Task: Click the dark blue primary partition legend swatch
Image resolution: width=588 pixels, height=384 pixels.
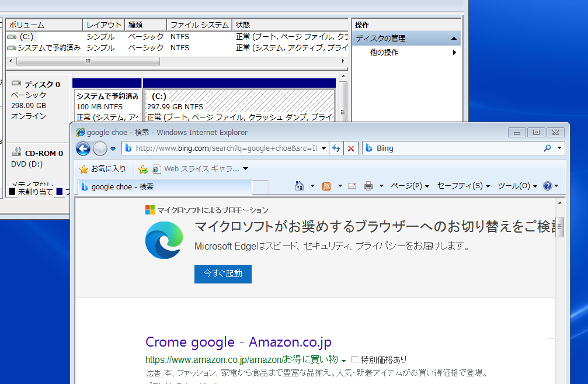Action: point(59,192)
